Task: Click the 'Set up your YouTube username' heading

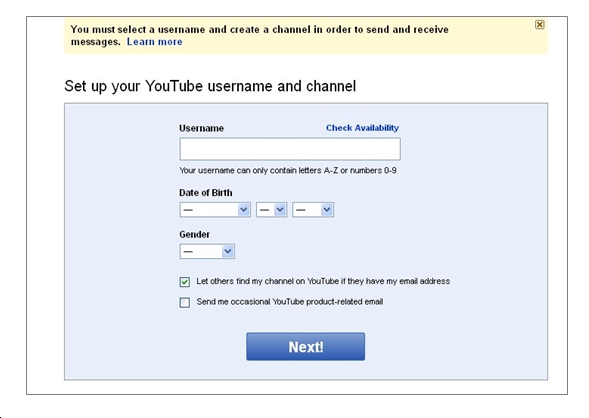Action: pos(210,86)
